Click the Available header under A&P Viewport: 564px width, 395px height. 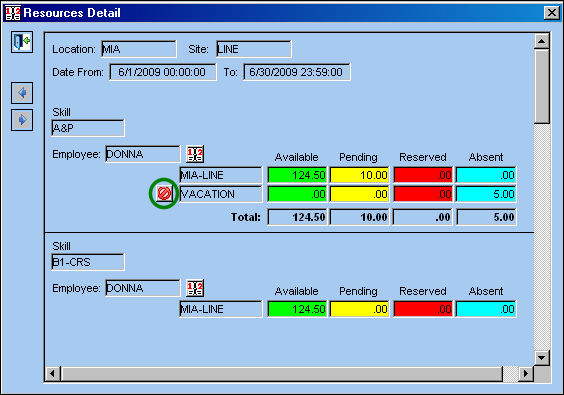[296, 157]
